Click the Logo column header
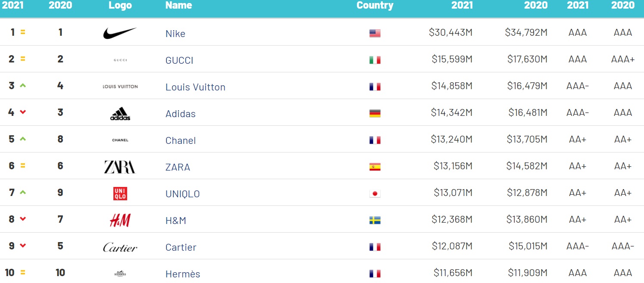Screen dimensions: 644x283 (x=120, y=5)
